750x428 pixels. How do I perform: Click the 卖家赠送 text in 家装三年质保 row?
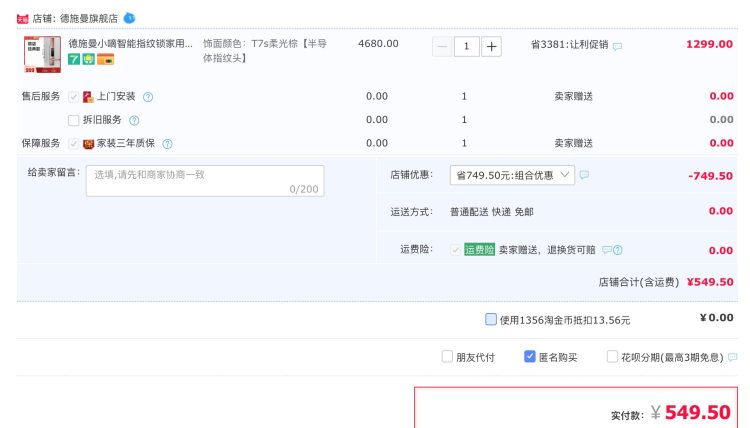click(574, 143)
